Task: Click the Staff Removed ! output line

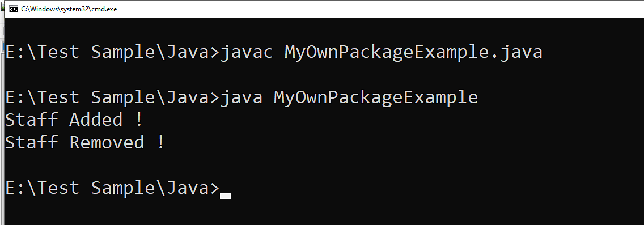Action: 84,142
